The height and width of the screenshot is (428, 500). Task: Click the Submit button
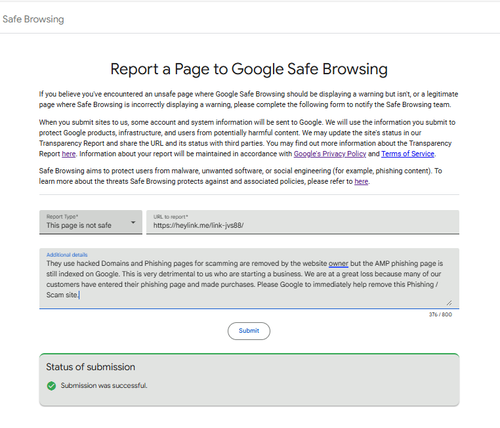pos(249,331)
